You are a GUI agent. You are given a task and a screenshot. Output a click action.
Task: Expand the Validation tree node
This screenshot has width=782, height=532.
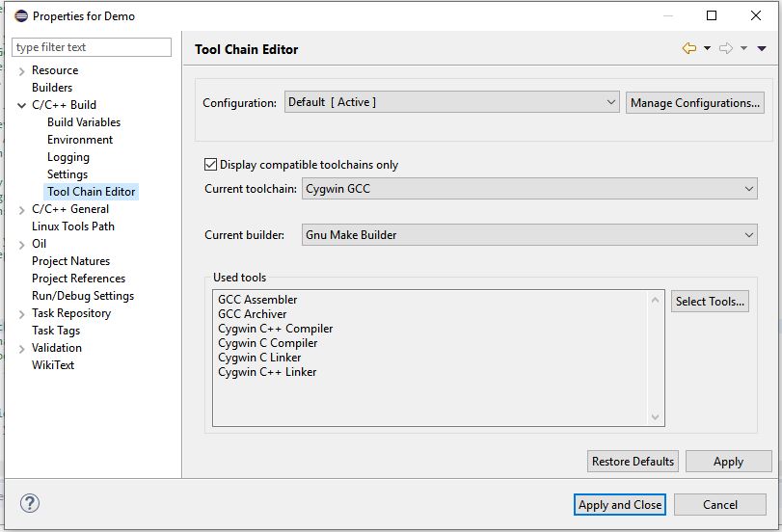point(21,349)
